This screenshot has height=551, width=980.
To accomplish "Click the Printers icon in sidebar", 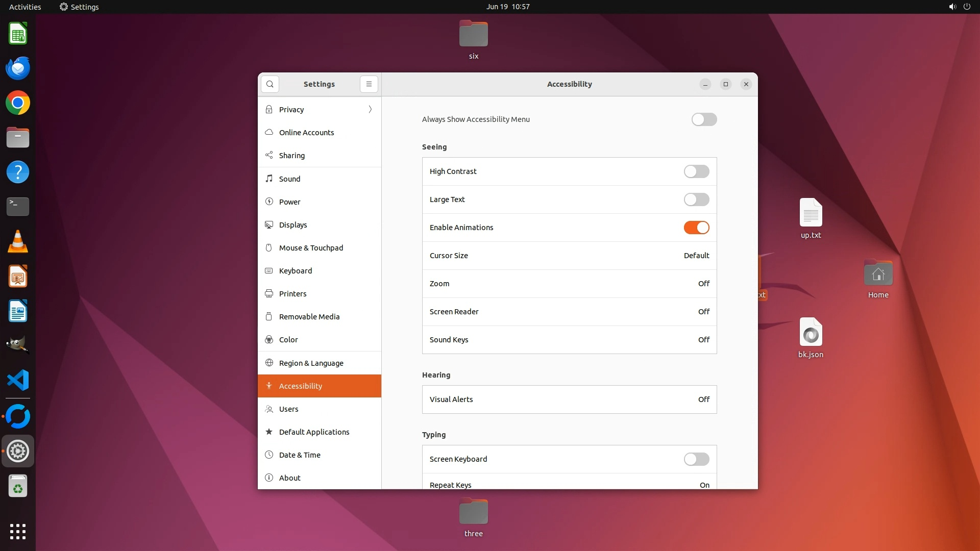I will pyautogui.click(x=269, y=293).
